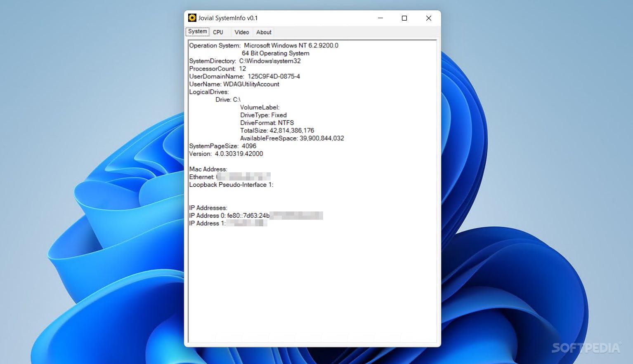Maximize the Jovial SystemInfo window

pyautogui.click(x=404, y=18)
